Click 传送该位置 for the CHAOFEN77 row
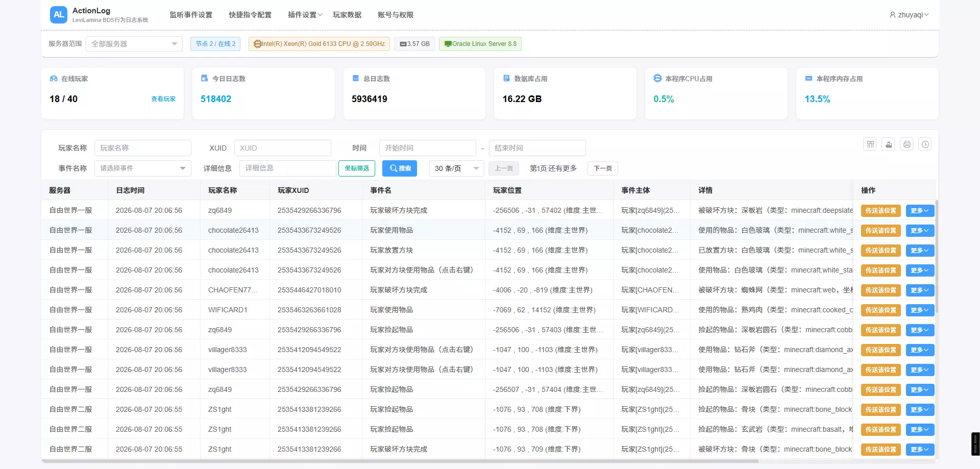Screen dimensions: 980x469 click(x=881, y=290)
